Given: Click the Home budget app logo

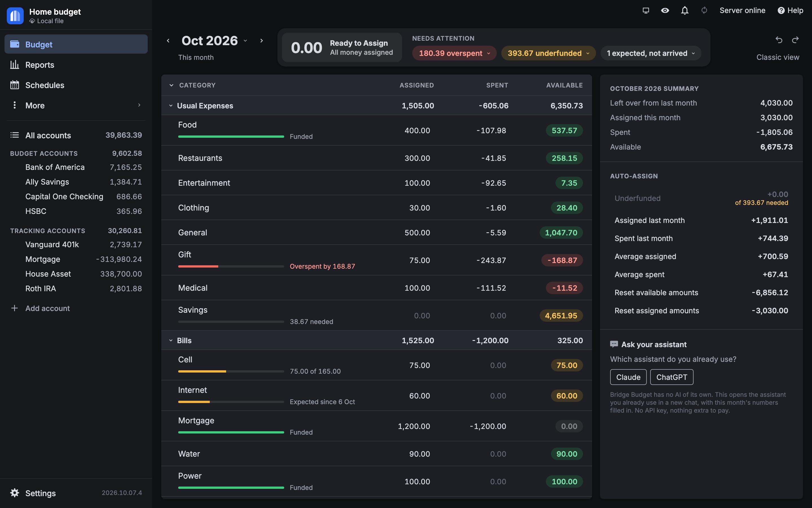Looking at the screenshot, I should (x=15, y=16).
